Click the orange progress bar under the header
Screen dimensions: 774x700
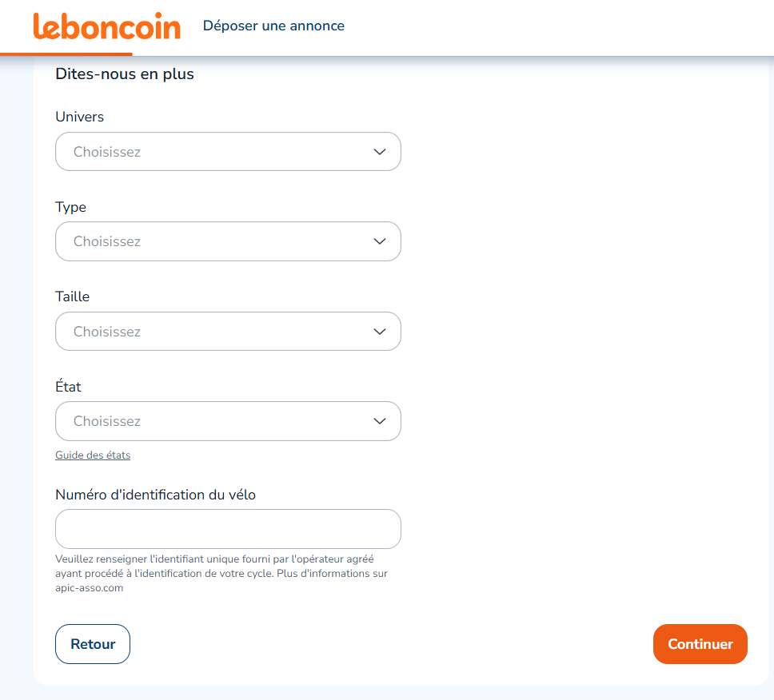66,54
